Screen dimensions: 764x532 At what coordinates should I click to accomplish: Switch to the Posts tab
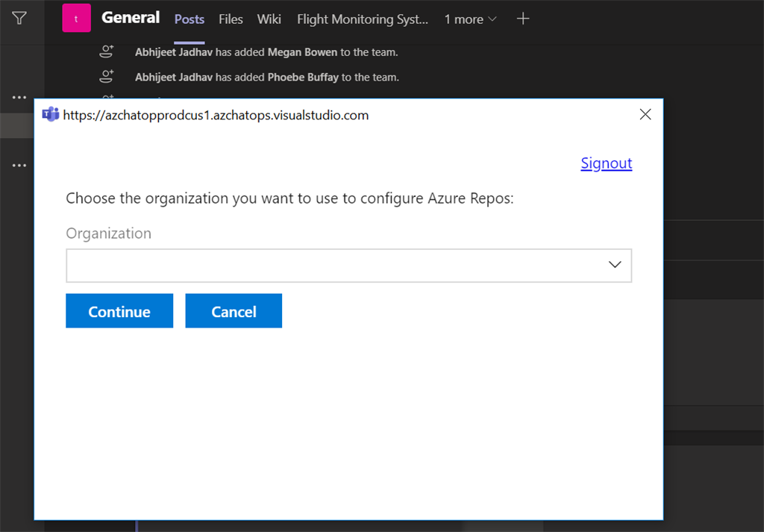[190, 19]
